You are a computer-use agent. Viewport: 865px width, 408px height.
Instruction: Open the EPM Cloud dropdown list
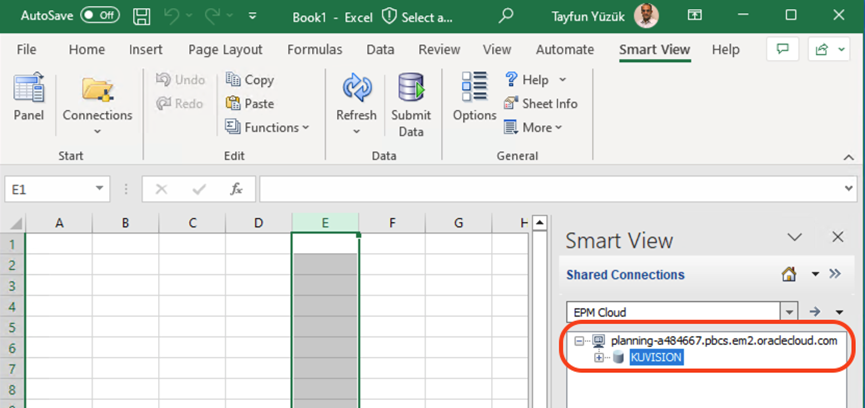tap(789, 312)
